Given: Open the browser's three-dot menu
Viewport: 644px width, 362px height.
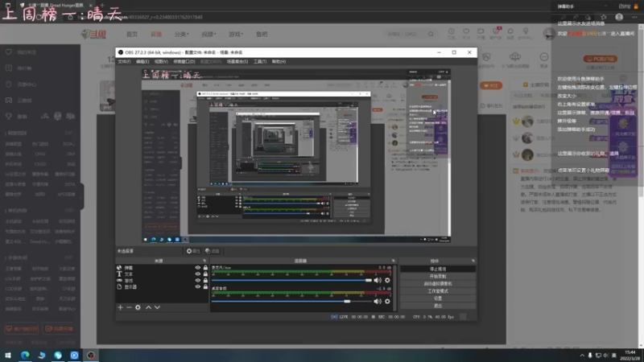Looking at the screenshot, I should pyautogui.click(x=634, y=17).
